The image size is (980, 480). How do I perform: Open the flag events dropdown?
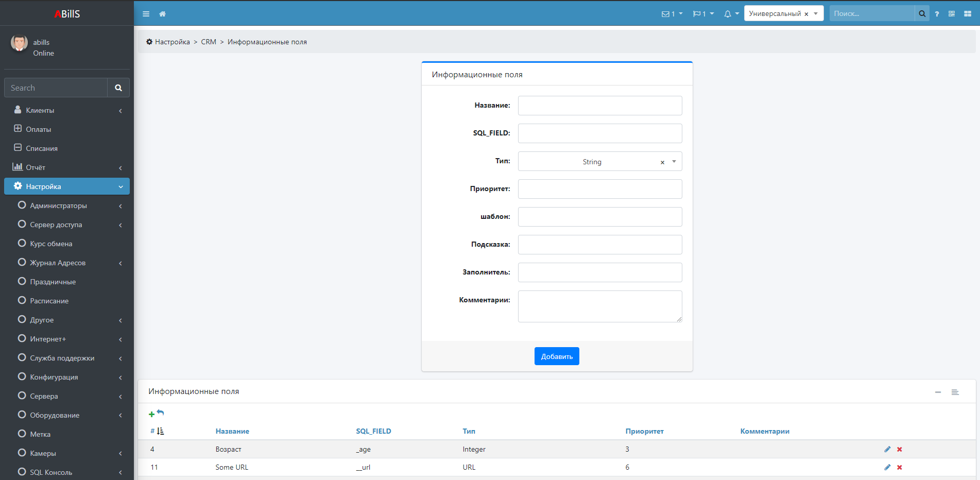pos(703,14)
